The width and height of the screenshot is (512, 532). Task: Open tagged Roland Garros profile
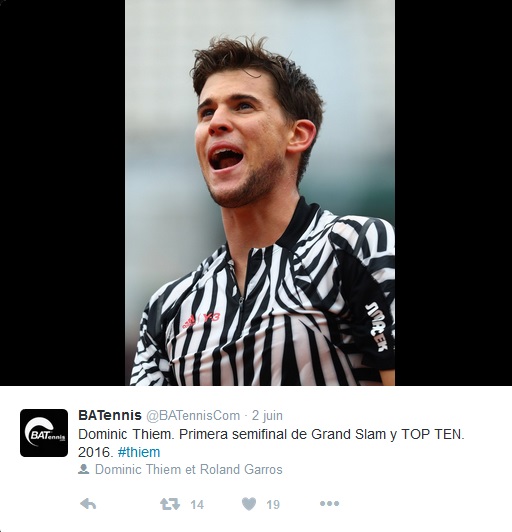tap(241, 470)
